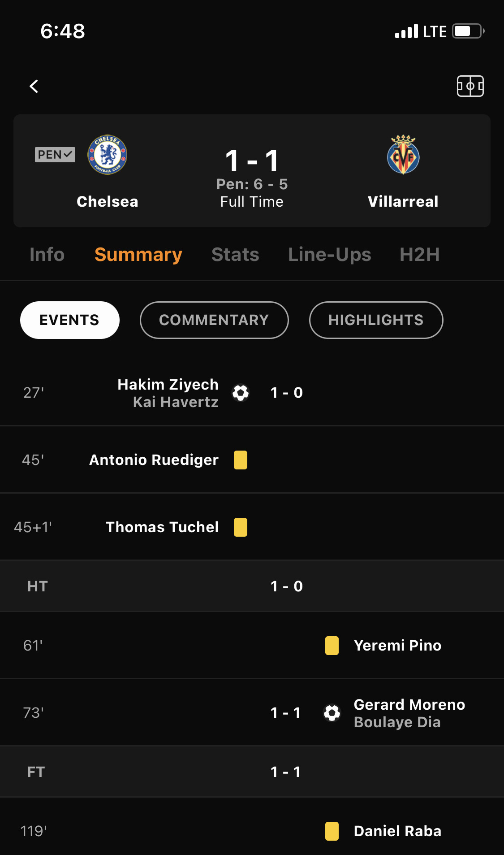504x855 pixels.
Task: Tap Yeremi Pino's yellow card icon
Action: coord(332,646)
